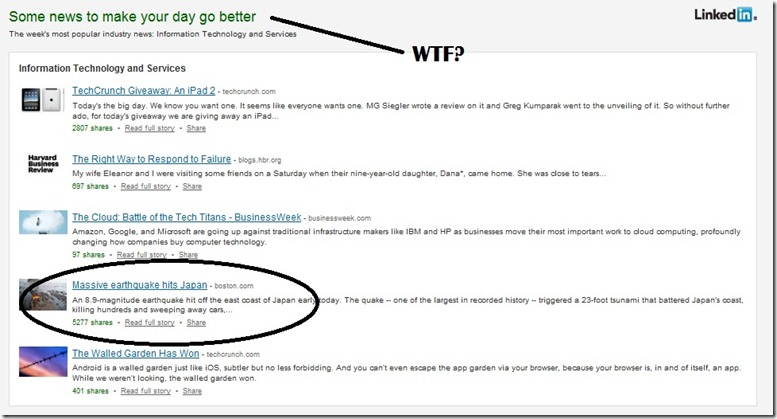Read full story for Japan earthquake article

click(x=150, y=322)
